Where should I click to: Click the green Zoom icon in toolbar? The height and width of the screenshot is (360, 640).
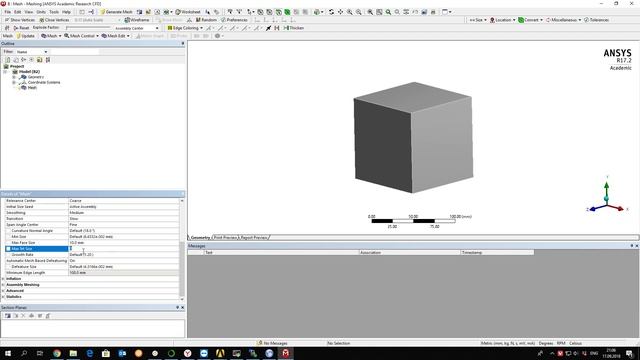click(x=388, y=12)
